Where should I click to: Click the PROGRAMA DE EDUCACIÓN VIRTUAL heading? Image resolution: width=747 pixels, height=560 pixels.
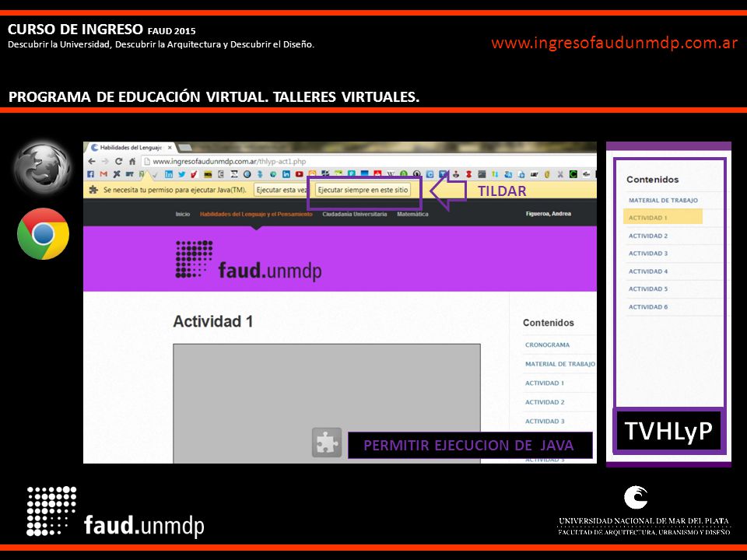pos(214,96)
